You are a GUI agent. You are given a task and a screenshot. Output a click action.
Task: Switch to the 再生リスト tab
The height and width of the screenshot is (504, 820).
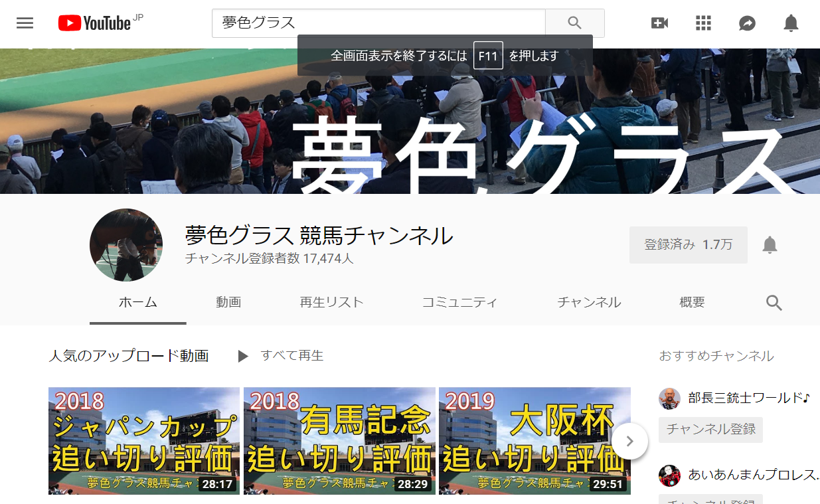point(331,303)
